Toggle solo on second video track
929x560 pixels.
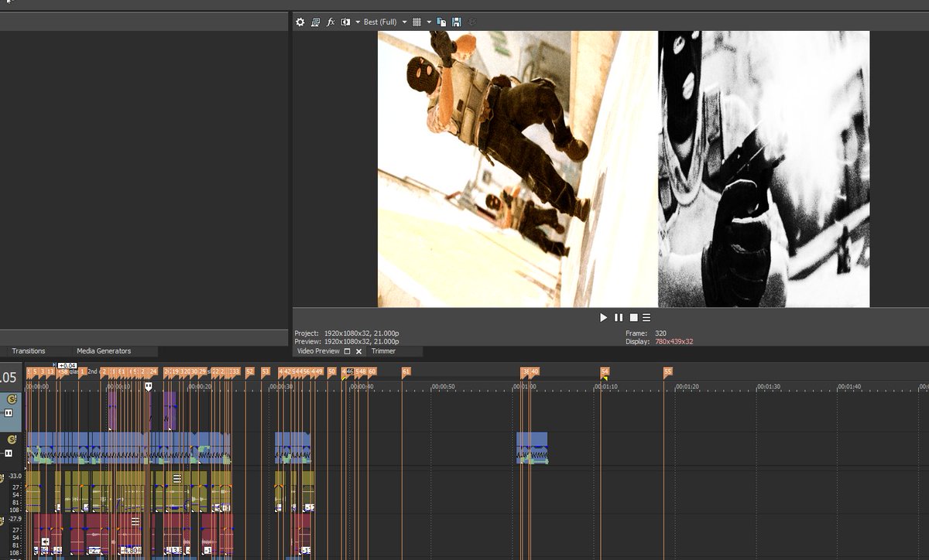point(12,439)
